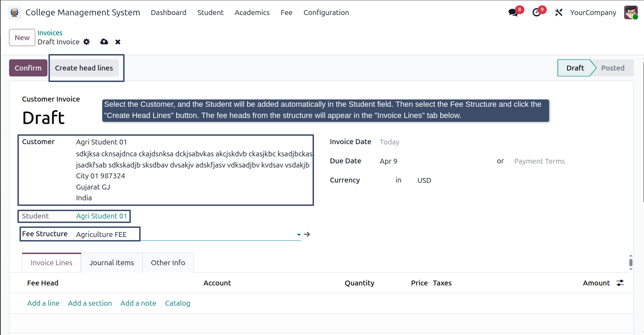
Task: Open the Catalog link
Action: (178, 303)
